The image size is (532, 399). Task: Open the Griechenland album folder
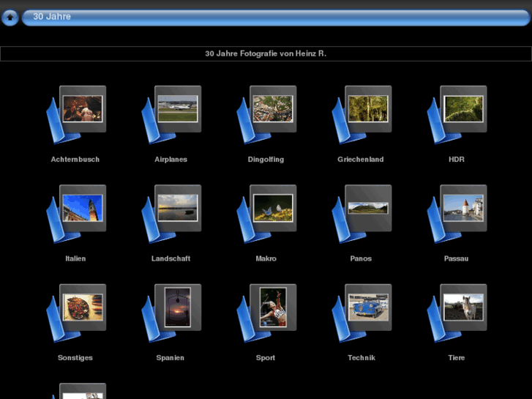point(361,114)
